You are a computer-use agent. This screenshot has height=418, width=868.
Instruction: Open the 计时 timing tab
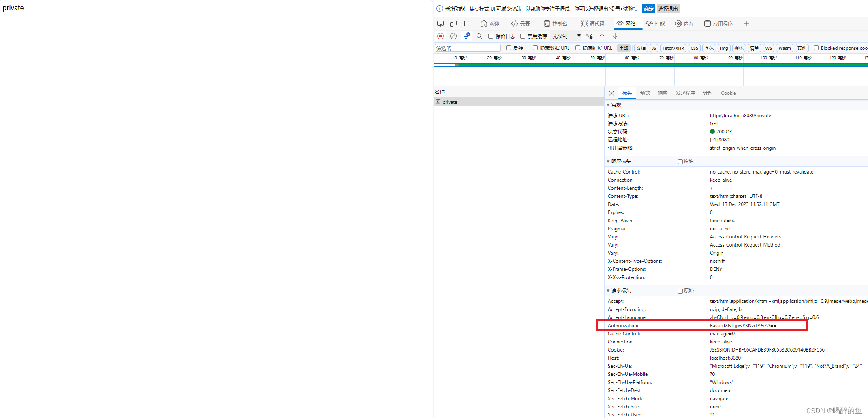708,93
